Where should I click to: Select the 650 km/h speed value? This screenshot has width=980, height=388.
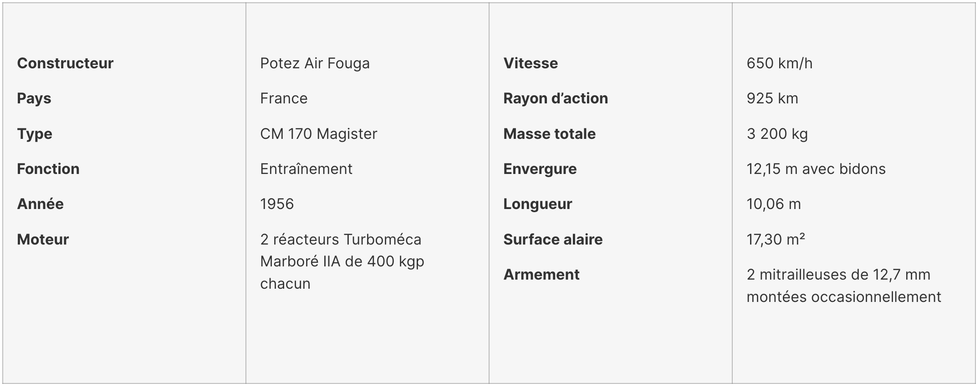pos(779,63)
